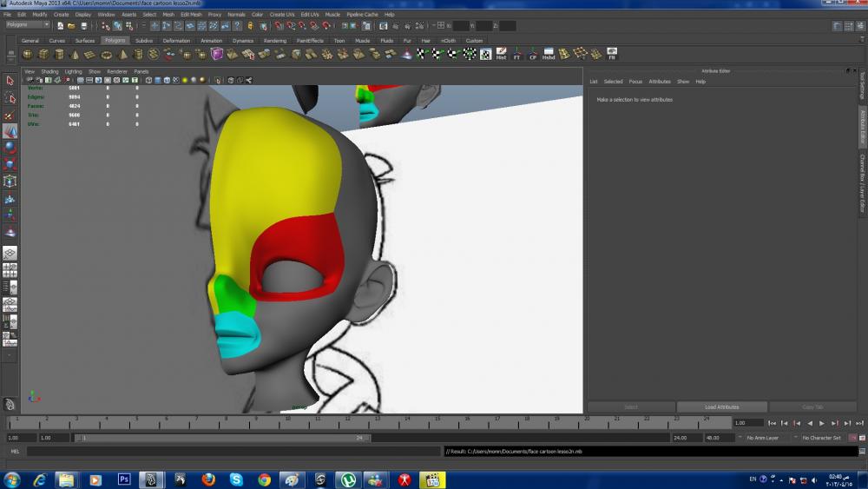
Task: Click the FT shelf icon
Action: click(x=517, y=54)
